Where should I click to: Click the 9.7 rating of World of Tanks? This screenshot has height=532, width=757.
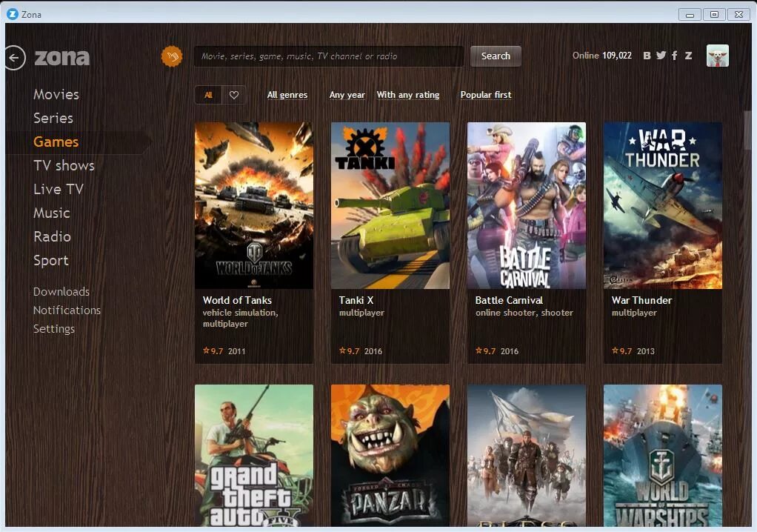click(x=213, y=351)
